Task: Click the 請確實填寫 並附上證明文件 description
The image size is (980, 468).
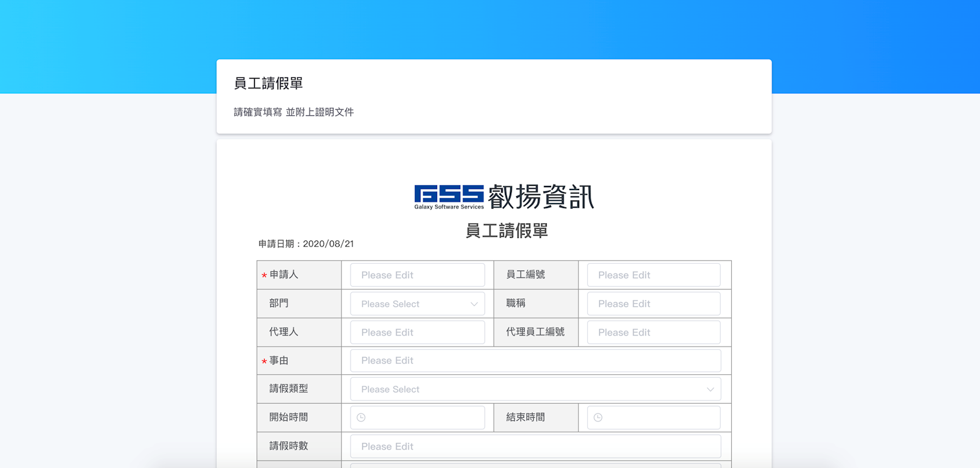Action: [294, 112]
